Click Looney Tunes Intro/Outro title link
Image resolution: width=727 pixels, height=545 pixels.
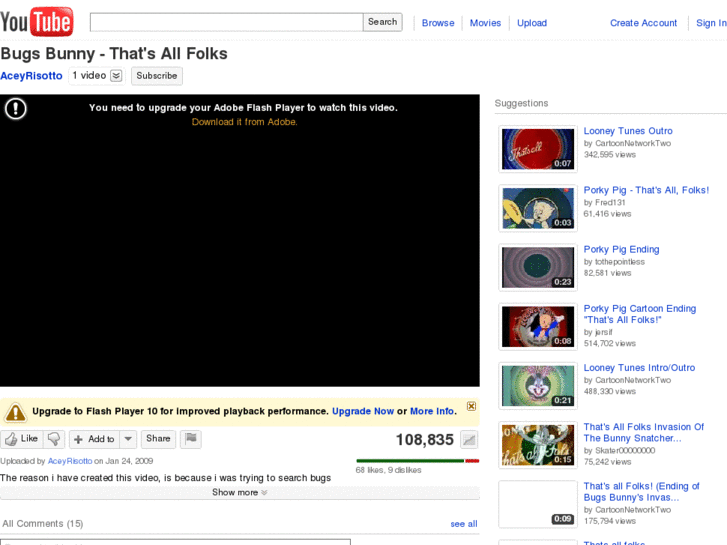[639, 368]
